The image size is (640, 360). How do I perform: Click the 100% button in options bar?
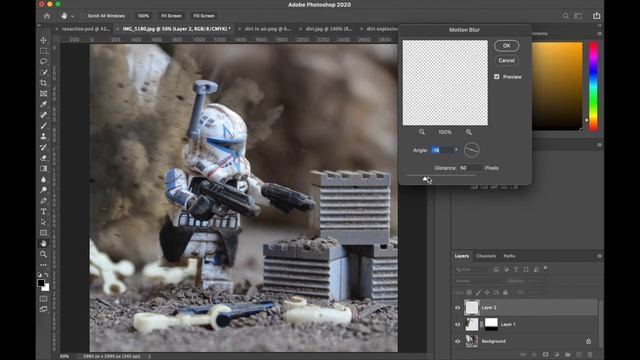click(x=143, y=16)
